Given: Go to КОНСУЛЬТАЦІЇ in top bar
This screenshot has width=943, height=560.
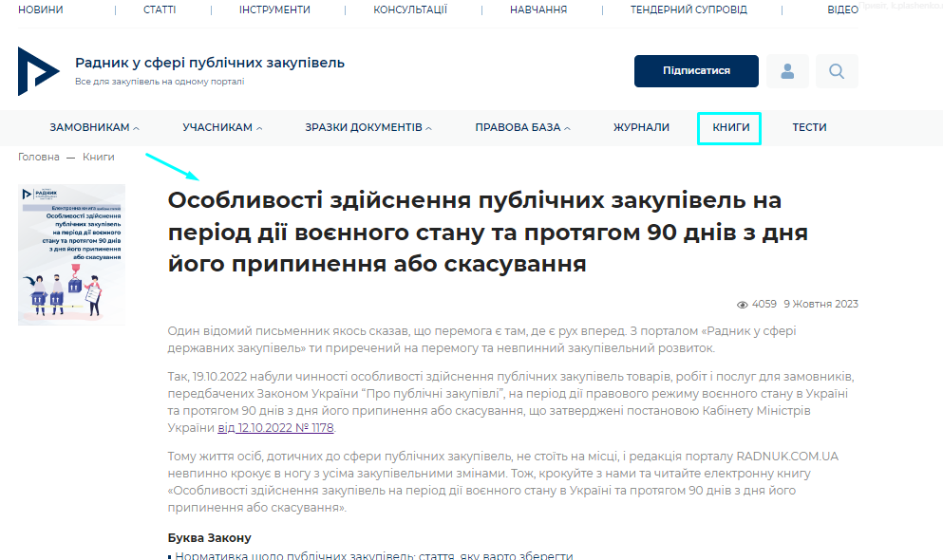Looking at the screenshot, I should (410, 9).
